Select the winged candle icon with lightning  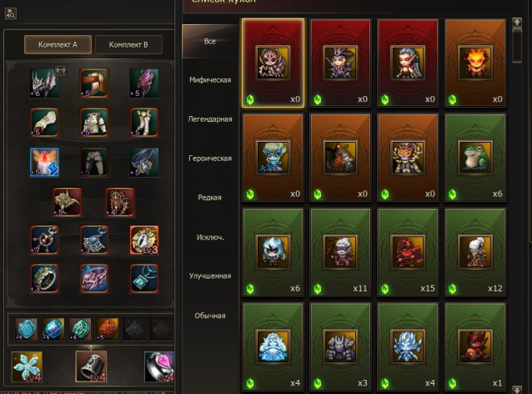tap(44, 162)
